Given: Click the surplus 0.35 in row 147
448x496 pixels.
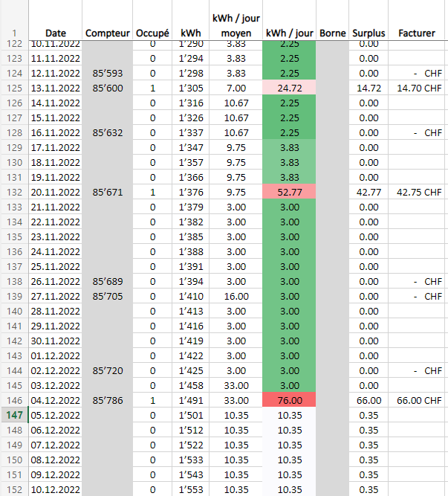Looking at the screenshot, I should (x=369, y=415).
